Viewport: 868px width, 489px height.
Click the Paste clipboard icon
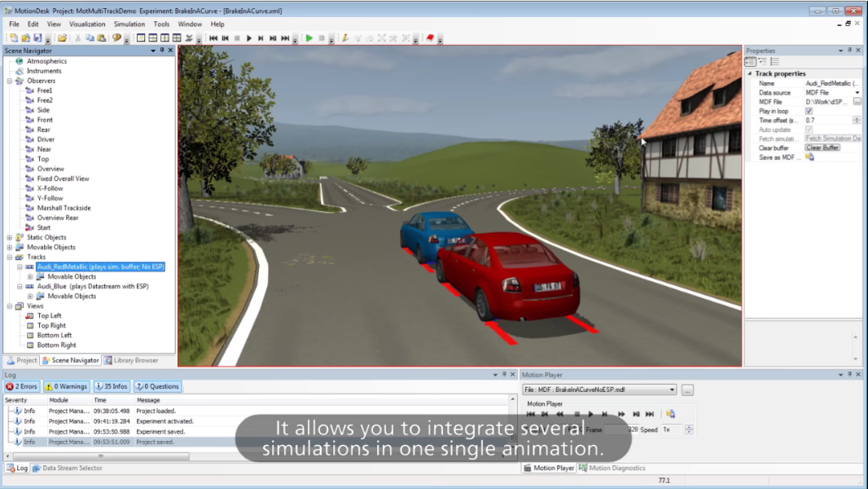(102, 38)
